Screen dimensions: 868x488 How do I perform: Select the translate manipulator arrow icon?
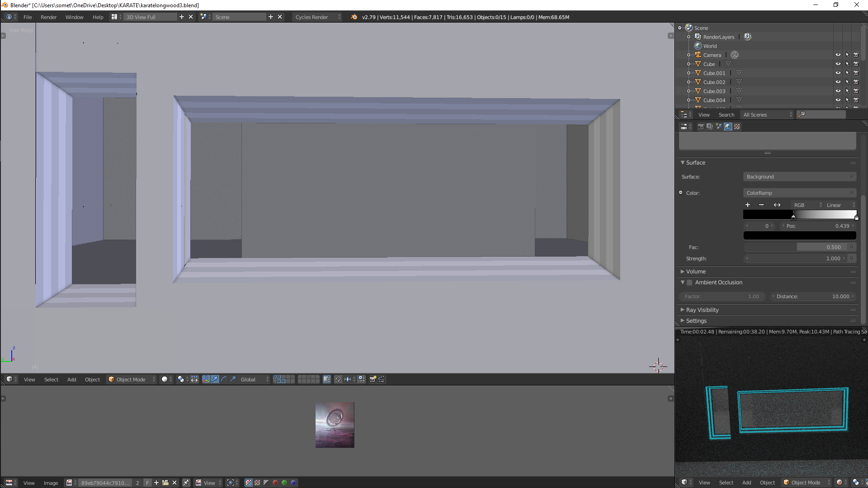pos(215,380)
